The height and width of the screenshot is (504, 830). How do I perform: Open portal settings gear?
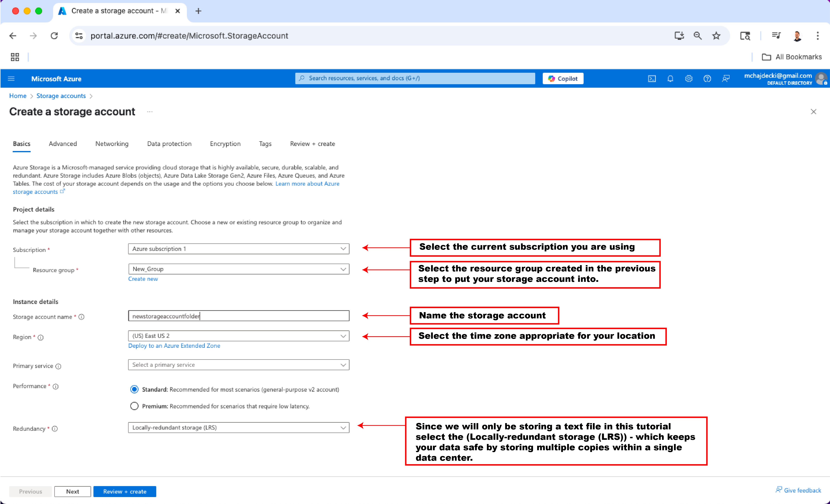click(x=689, y=78)
